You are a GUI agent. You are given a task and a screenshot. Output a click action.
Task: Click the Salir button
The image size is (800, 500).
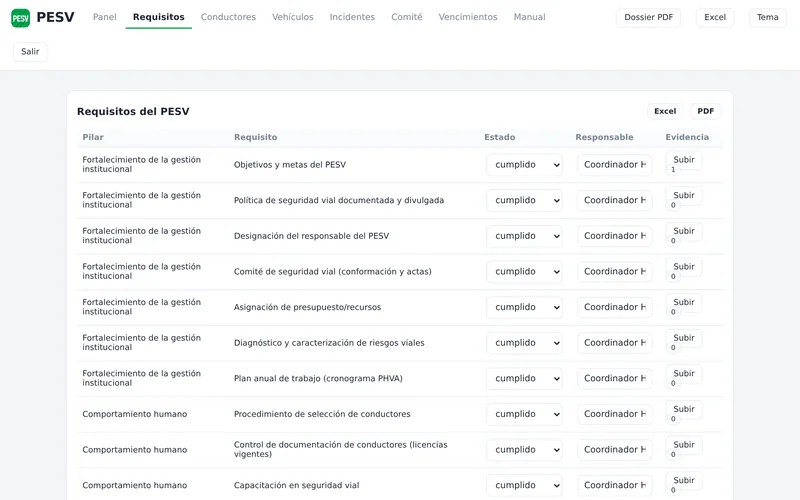30,52
